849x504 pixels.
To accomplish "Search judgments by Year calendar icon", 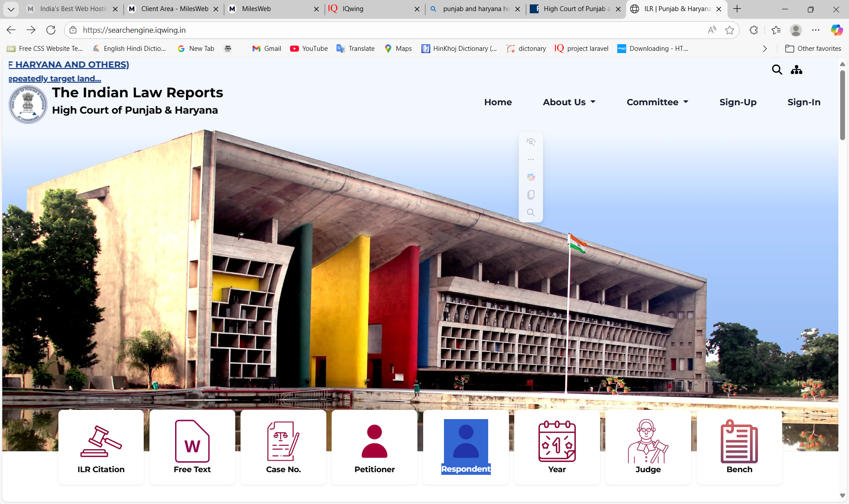I will 556,447.
